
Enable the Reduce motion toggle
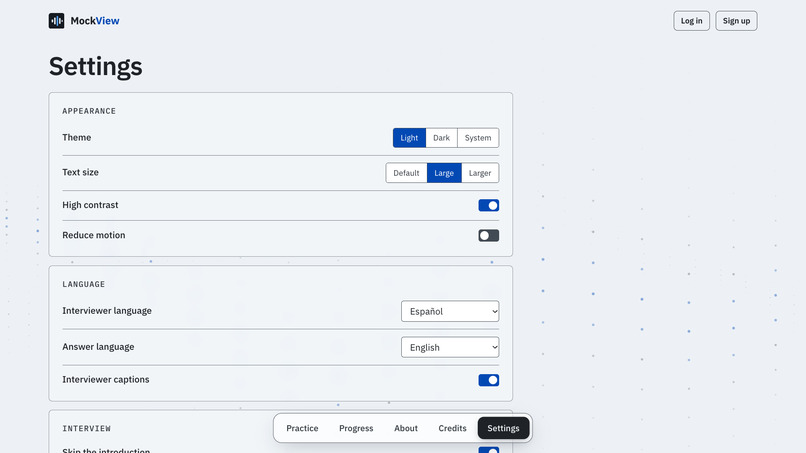488,235
